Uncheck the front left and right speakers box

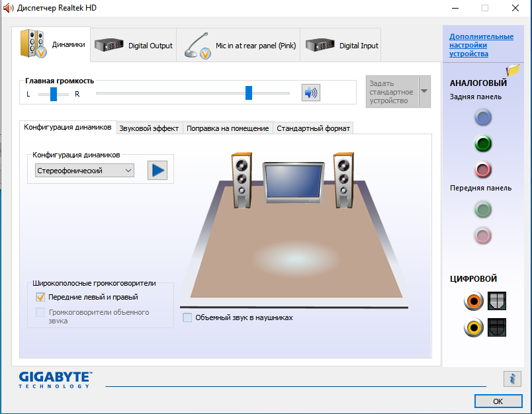(40, 297)
